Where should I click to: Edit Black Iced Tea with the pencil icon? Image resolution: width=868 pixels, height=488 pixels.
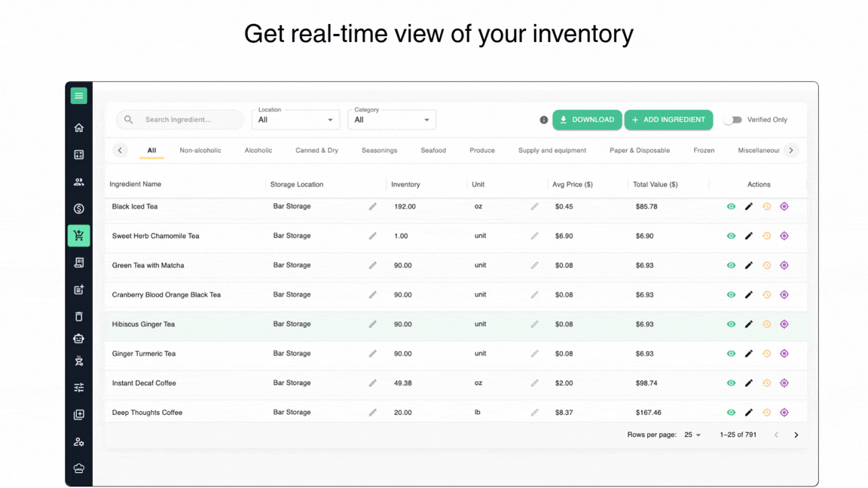pyautogui.click(x=748, y=206)
